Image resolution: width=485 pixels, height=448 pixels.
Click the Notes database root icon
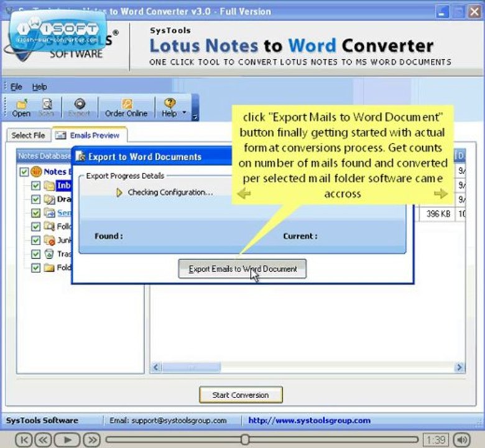coord(36,172)
